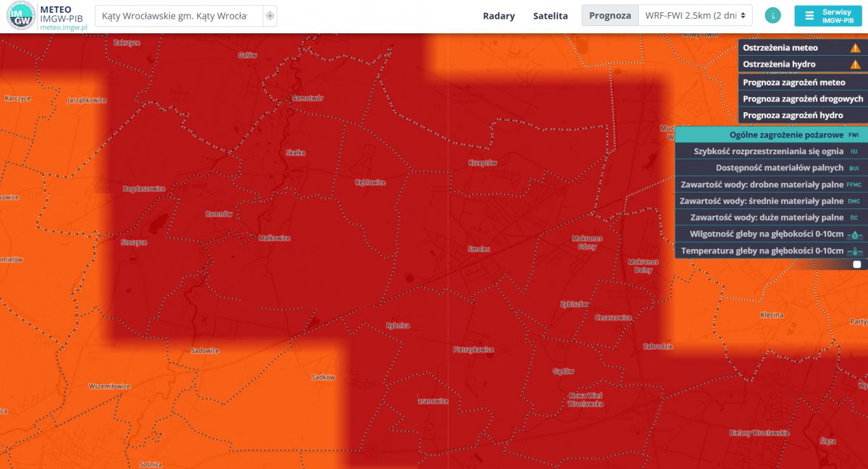Show Ostrzeżenia hydro warnings
868x469 pixels.
coord(803,64)
